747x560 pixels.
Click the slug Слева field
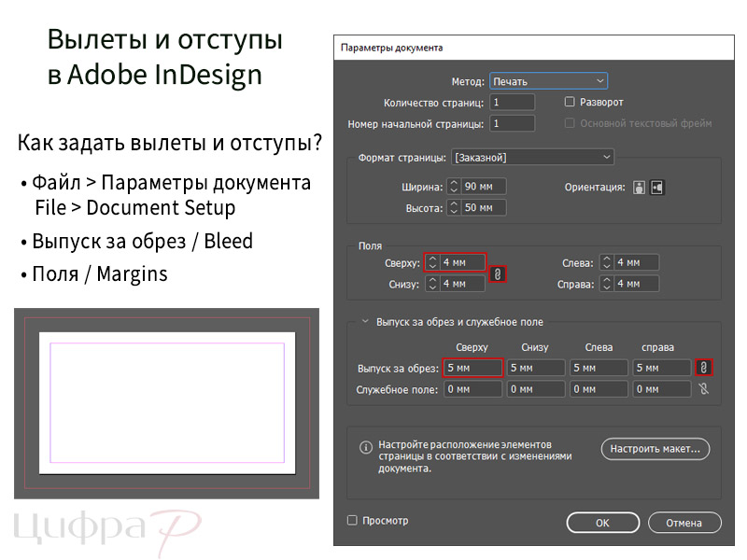[x=599, y=389]
